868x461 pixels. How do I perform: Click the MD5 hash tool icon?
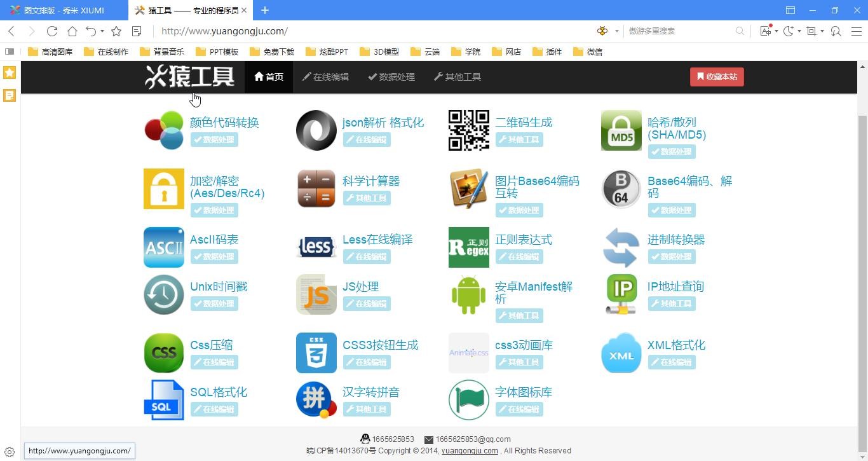point(621,130)
